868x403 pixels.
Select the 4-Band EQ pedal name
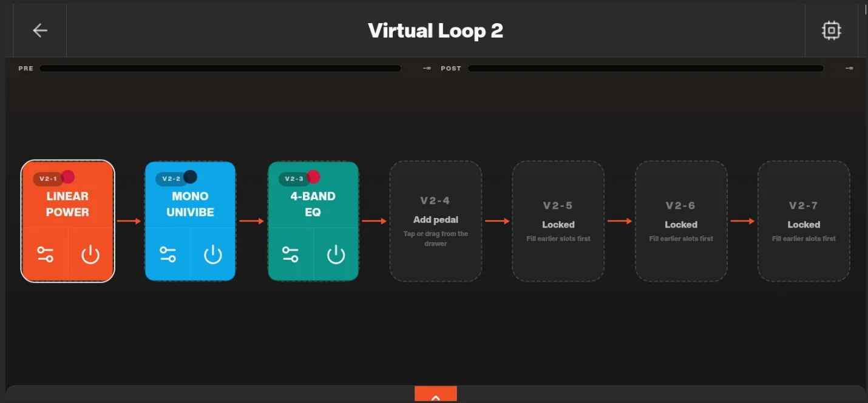313,204
